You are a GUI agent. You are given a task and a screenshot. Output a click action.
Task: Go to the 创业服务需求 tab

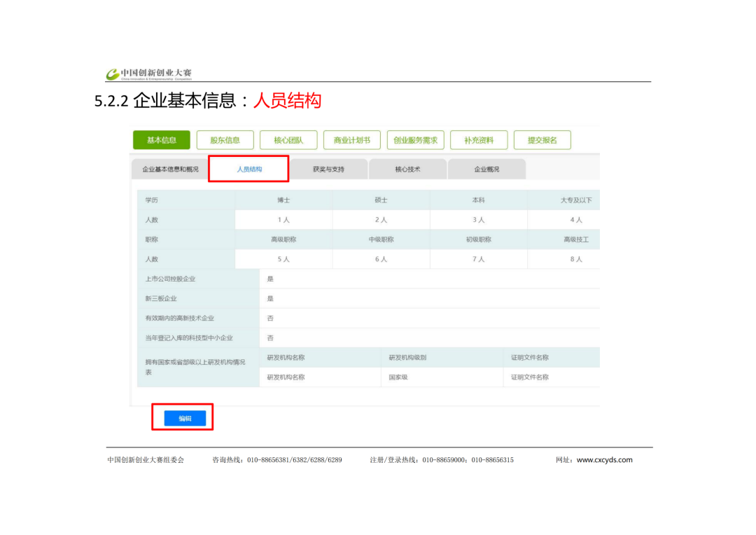point(415,140)
